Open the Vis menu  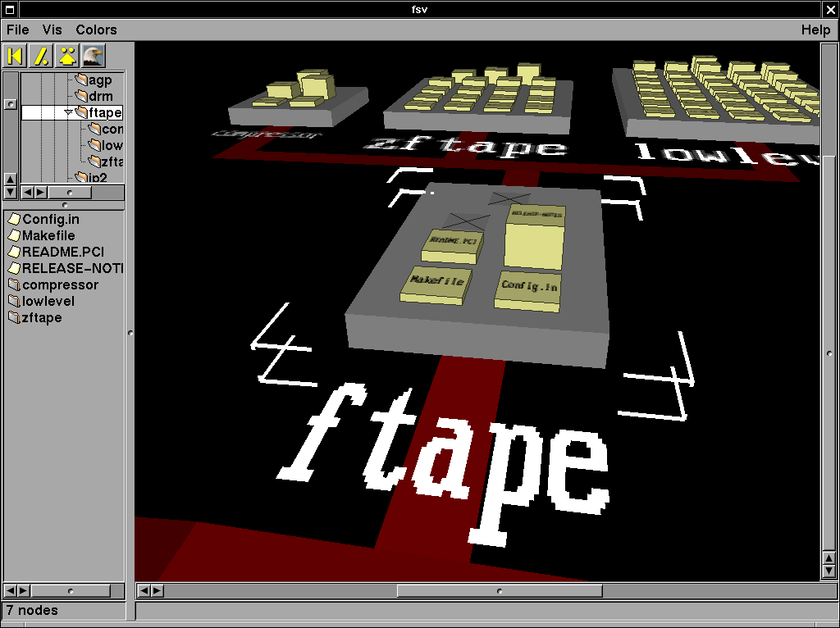coord(52,30)
